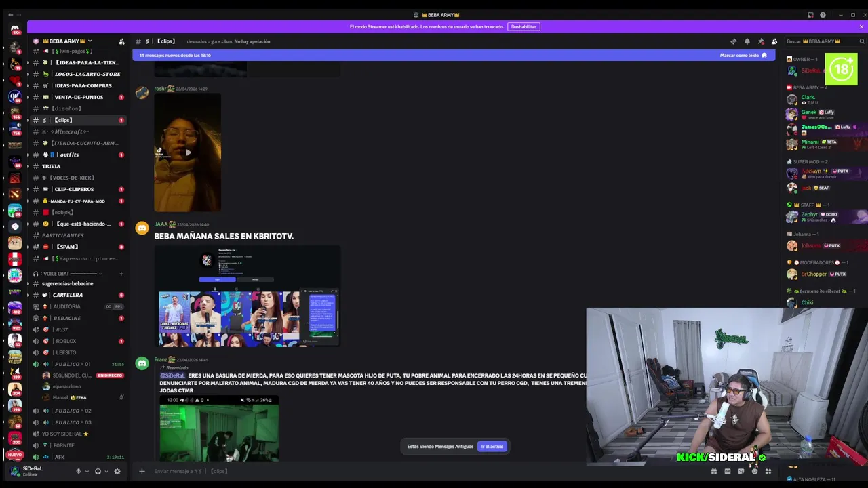This screenshot has height=488, width=868.
Task: Toggle the member list icon
Action: [774, 41]
